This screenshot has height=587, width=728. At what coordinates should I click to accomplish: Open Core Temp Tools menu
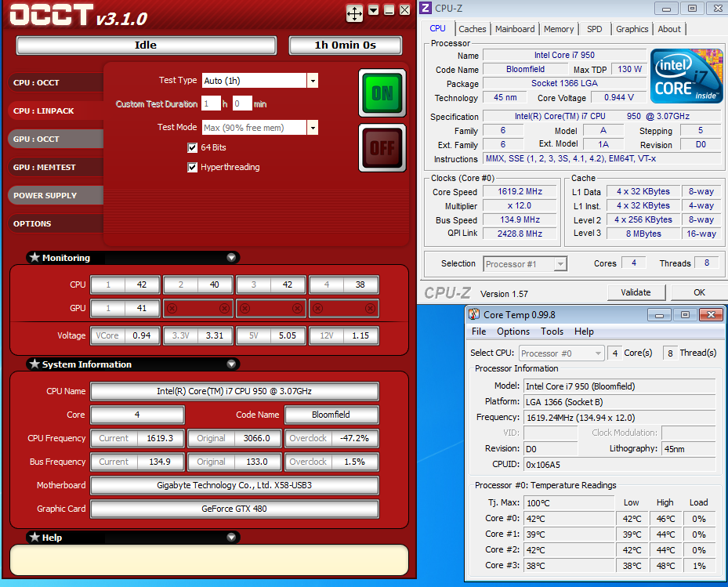pyautogui.click(x=552, y=331)
